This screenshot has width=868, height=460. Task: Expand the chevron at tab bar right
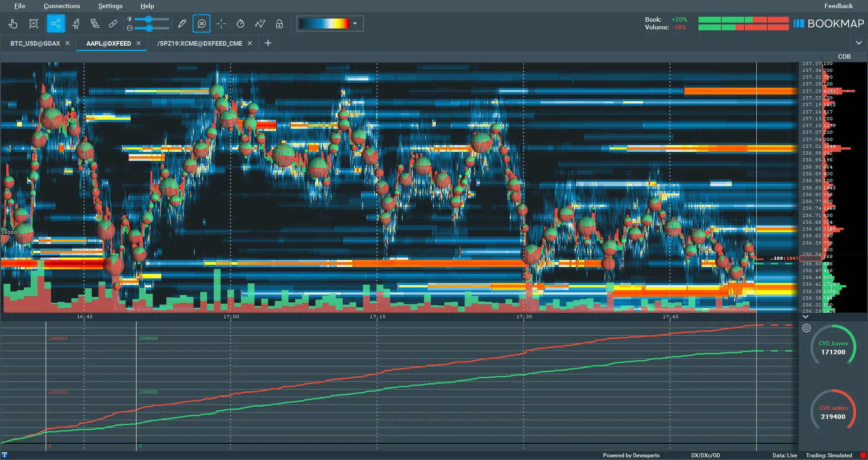(x=859, y=43)
